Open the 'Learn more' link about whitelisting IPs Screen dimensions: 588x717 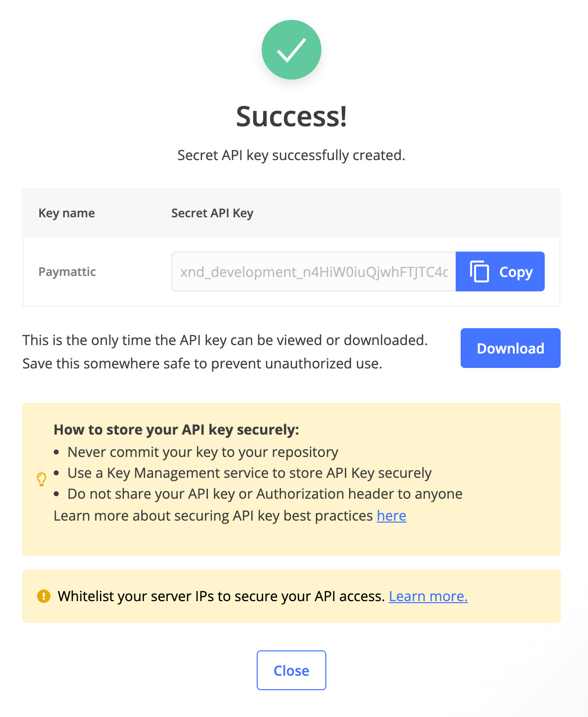click(428, 596)
